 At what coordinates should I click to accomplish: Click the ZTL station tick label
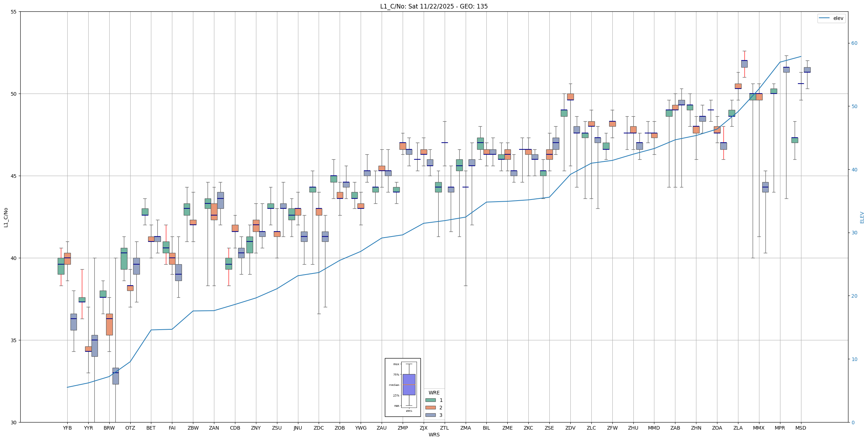[444, 428]
